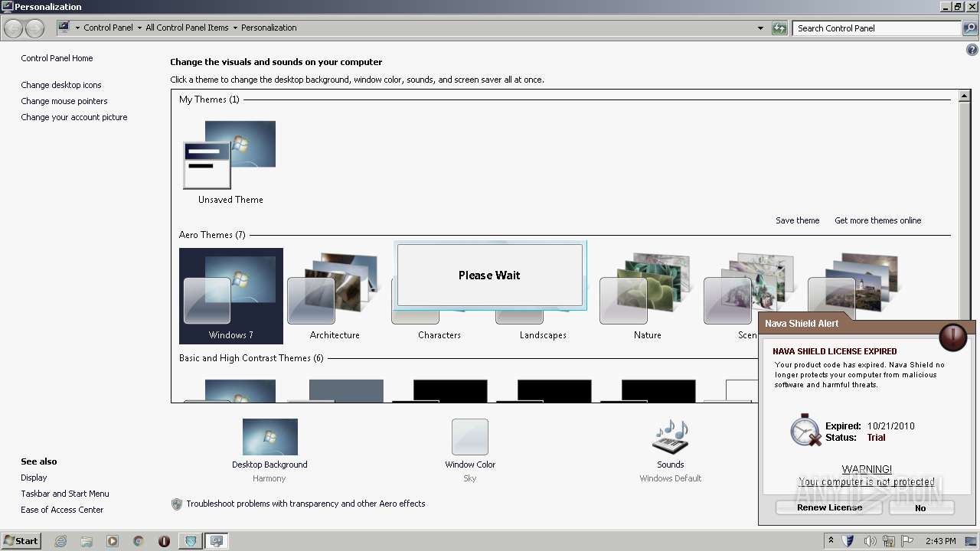Open Change your account picture link
Image resolution: width=980 pixels, height=551 pixels.
pyautogui.click(x=74, y=118)
